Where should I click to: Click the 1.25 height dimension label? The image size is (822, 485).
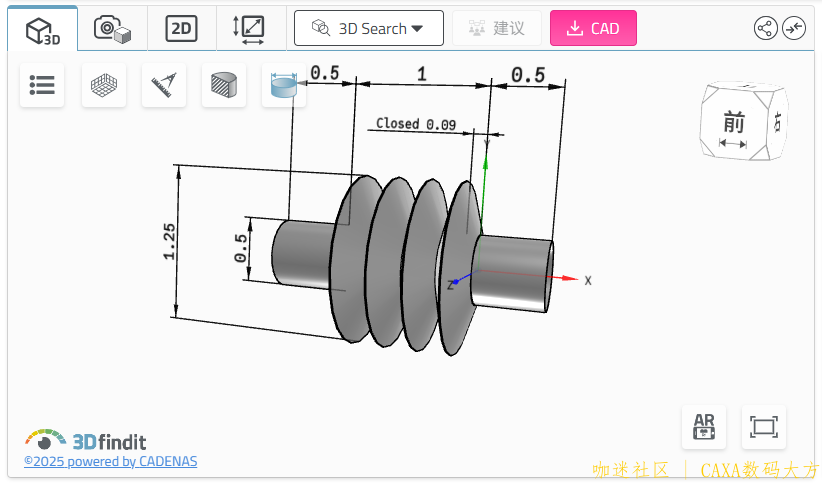[x=169, y=242]
